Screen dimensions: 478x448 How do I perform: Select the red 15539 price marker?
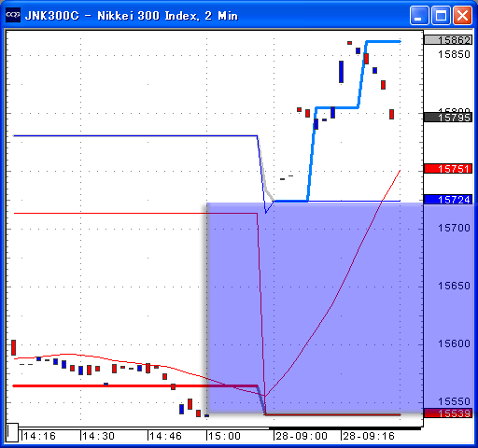448,413
